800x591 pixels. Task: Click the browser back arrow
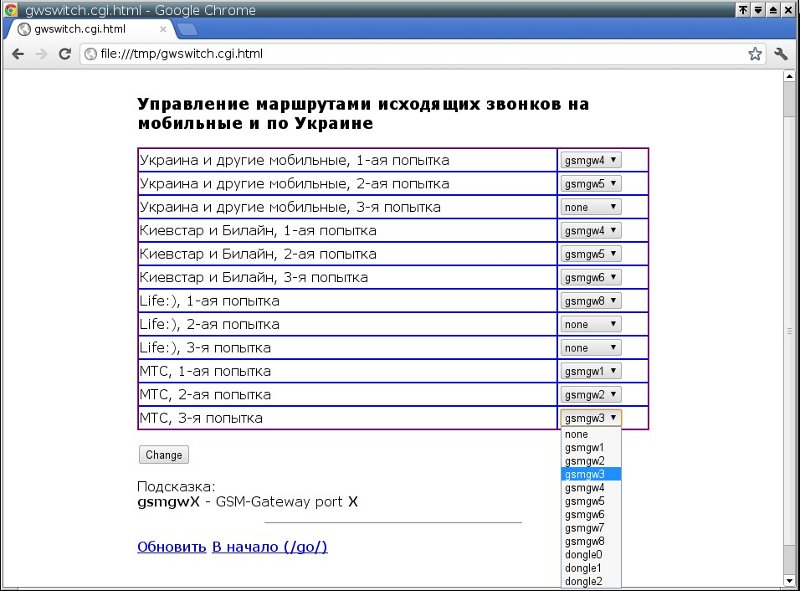(18, 54)
